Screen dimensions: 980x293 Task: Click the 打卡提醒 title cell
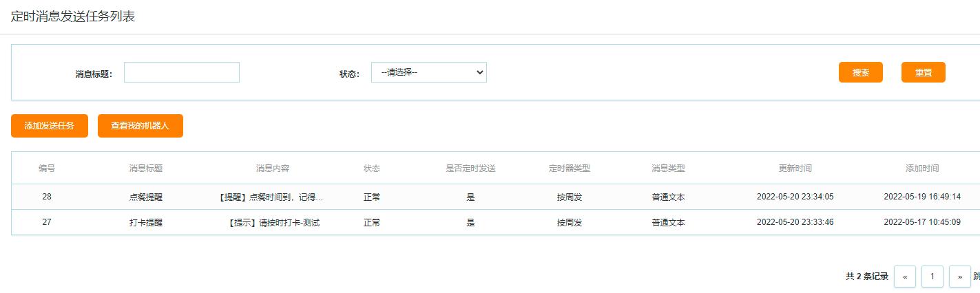pos(146,223)
